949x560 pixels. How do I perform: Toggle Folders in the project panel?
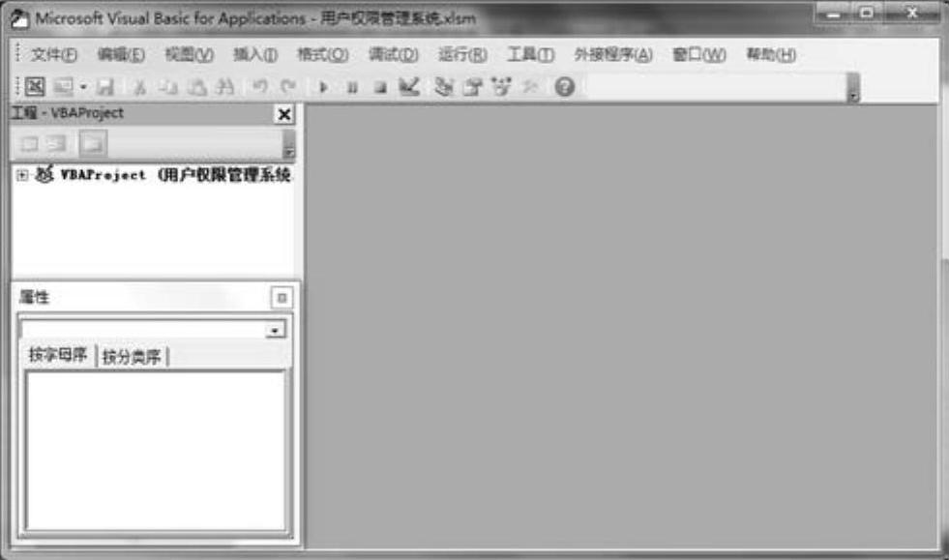[x=93, y=144]
